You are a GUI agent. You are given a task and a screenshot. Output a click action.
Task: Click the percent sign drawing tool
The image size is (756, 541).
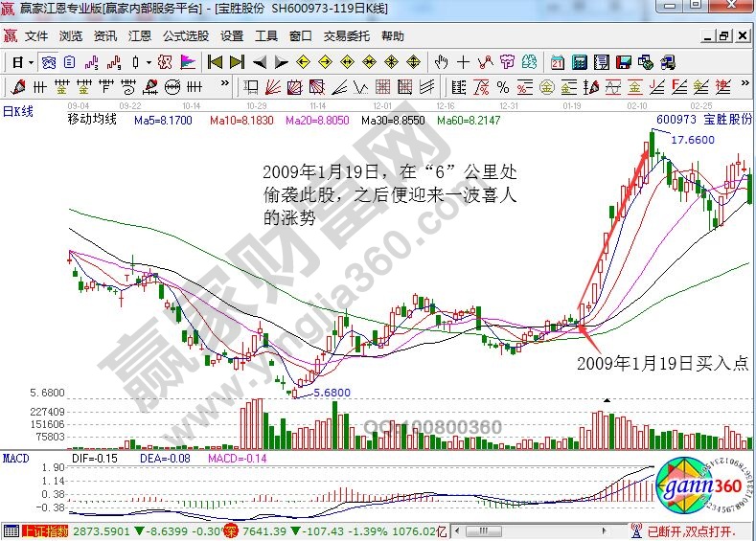504,88
